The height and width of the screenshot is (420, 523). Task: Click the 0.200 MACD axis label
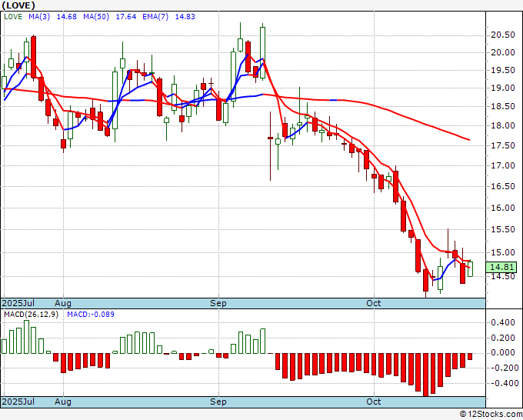click(x=503, y=338)
